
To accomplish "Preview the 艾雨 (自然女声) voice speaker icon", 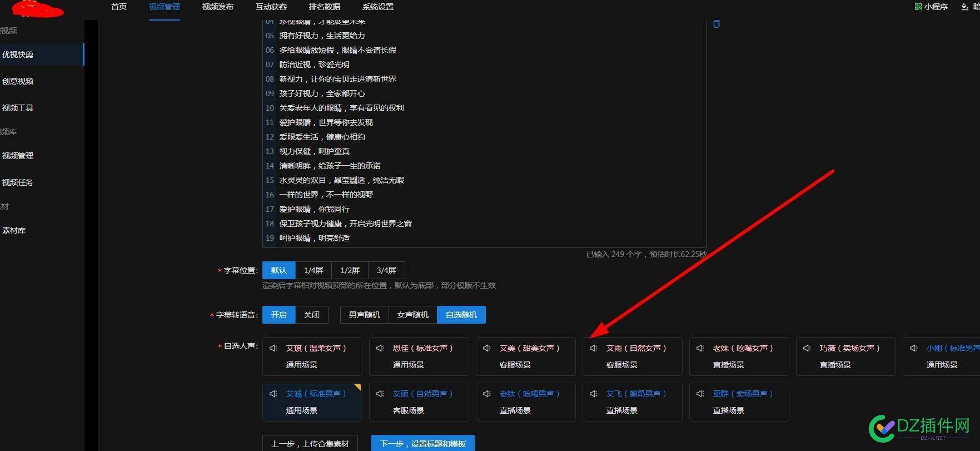I will [594, 348].
